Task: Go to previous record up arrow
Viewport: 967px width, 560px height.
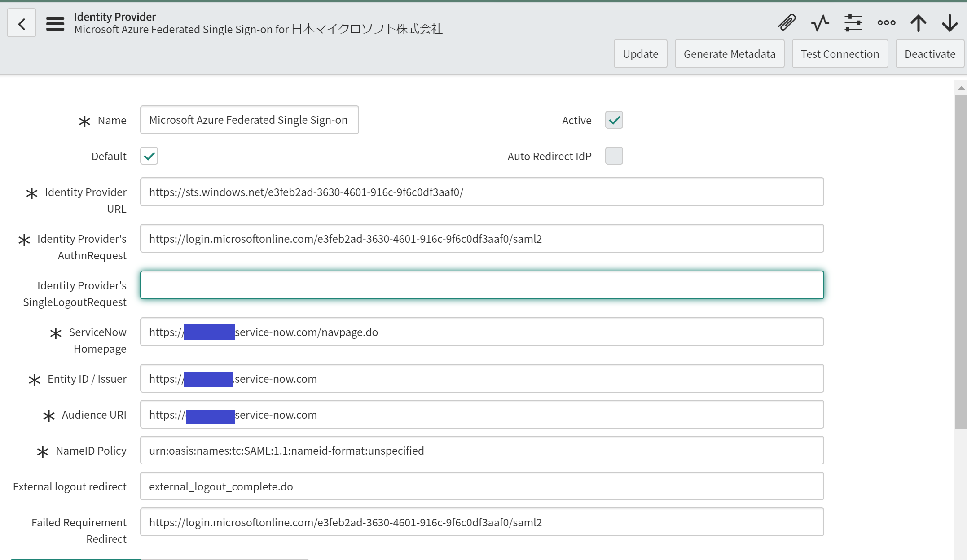Action: pyautogui.click(x=918, y=22)
